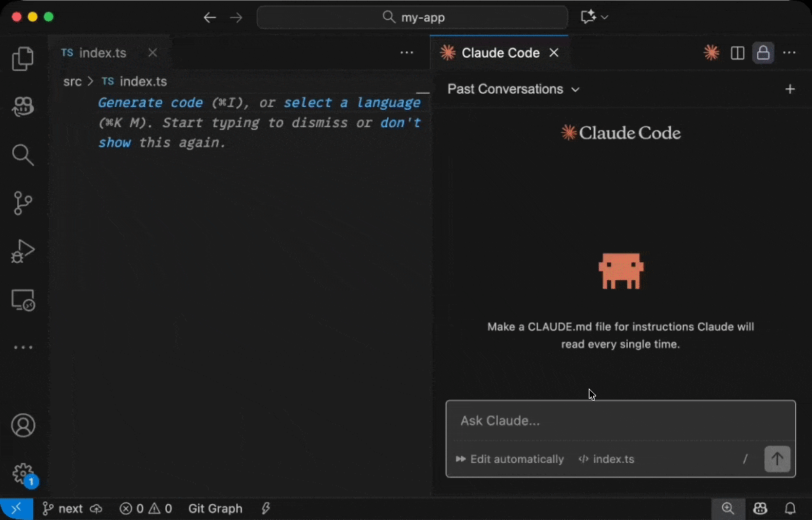Image resolution: width=812 pixels, height=520 pixels.
Task: Focus the Ask Claude input field
Action: tap(620, 421)
